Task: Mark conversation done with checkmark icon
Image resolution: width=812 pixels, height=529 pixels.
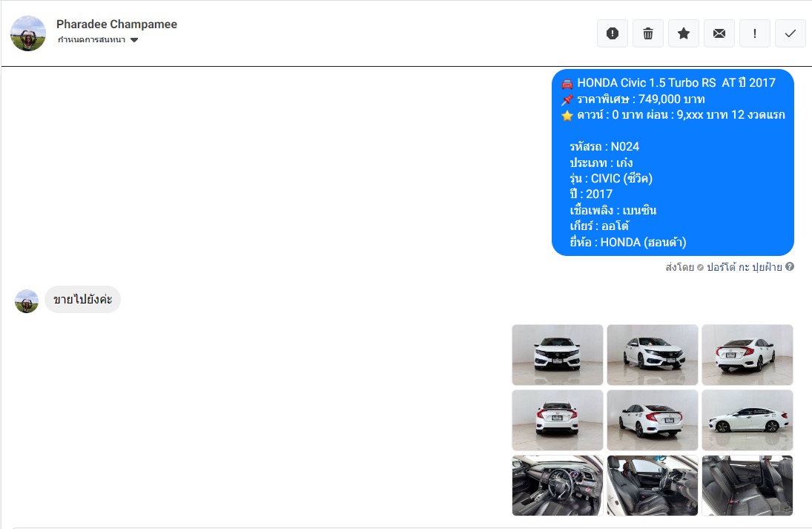Action: click(790, 33)
